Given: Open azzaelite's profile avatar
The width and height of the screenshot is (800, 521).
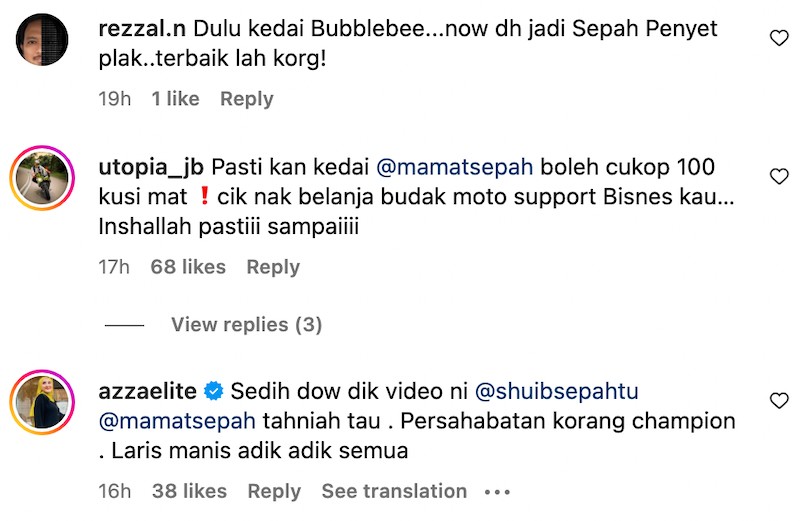Looking at the screenshot, I should tap(41, 403).
